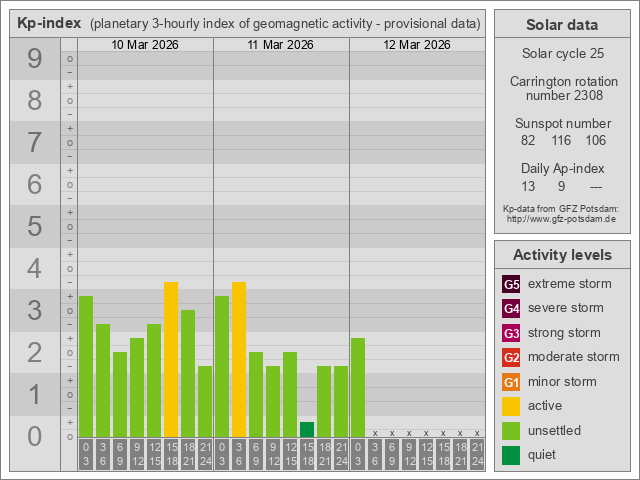Select the 10 Mar 2026 date header

pyautogui.click(x=145, y=45)
